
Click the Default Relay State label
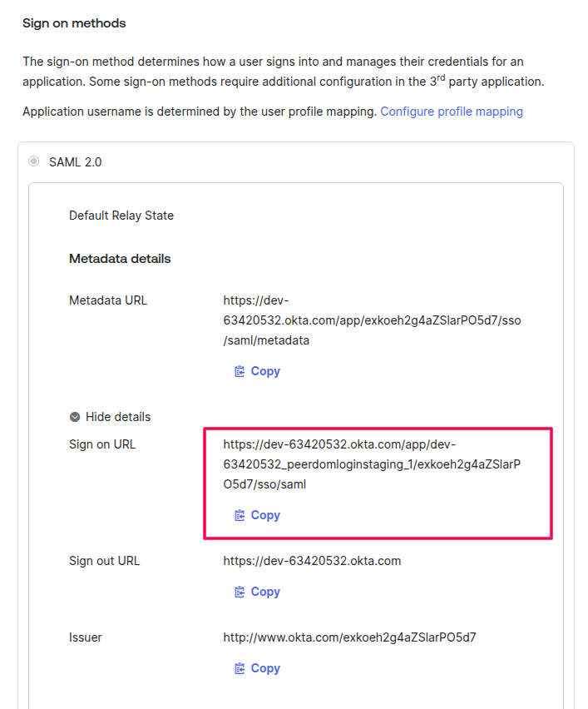[121, 216]
